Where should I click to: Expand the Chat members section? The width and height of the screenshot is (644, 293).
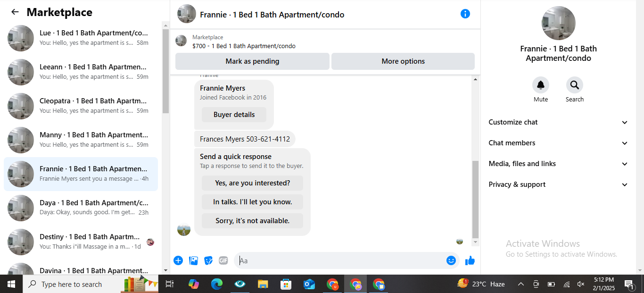[x=558, y=143]
